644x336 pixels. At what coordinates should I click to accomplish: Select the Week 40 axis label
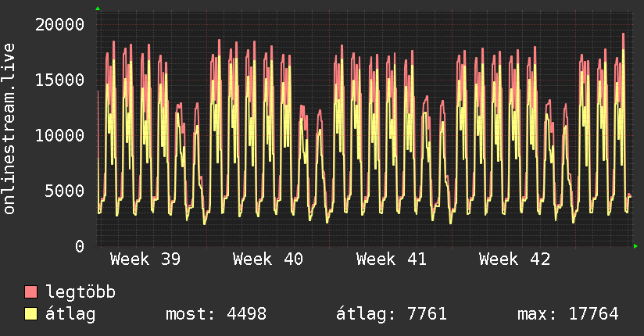[x=268, y=259]
